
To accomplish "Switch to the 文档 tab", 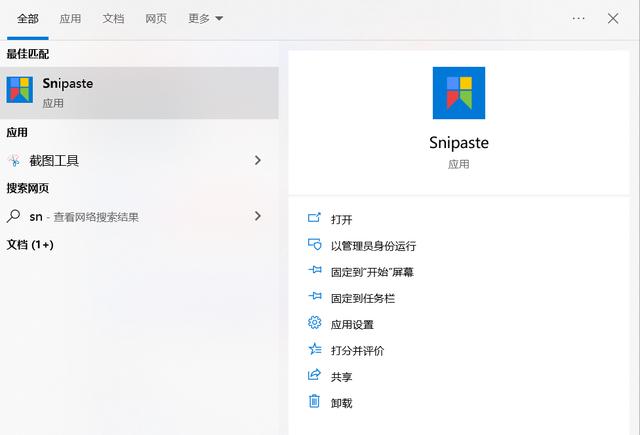I will (x=113, y=19).
